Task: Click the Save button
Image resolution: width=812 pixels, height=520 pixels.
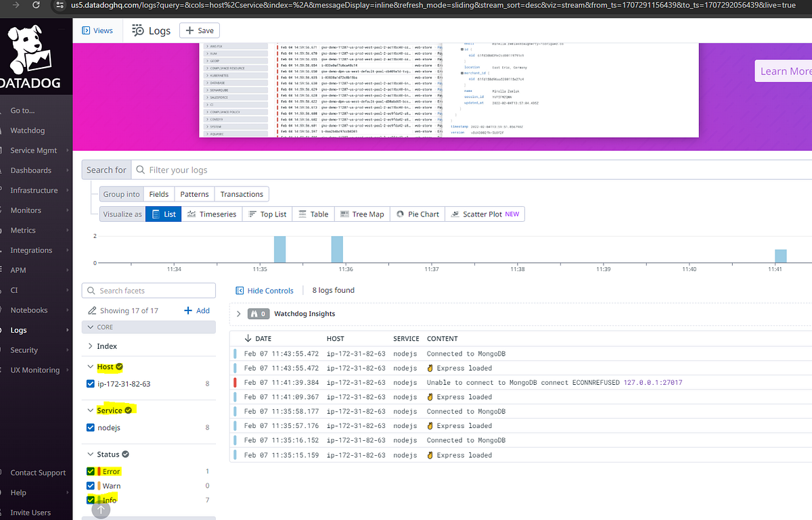Action: (199, 30)
